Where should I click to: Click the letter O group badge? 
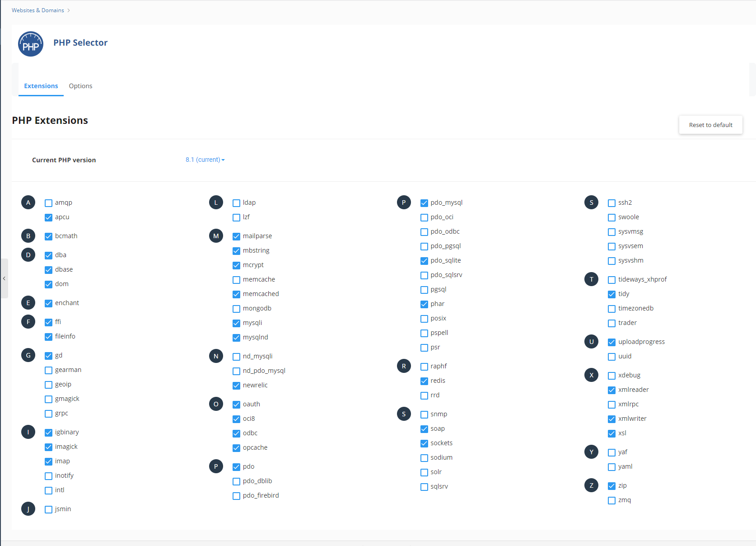(x=216, y=404)
